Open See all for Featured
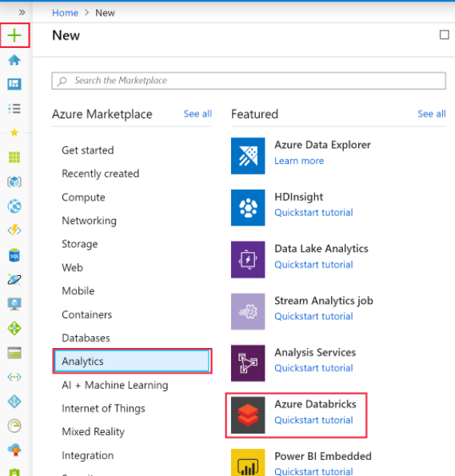 (432, 114)
